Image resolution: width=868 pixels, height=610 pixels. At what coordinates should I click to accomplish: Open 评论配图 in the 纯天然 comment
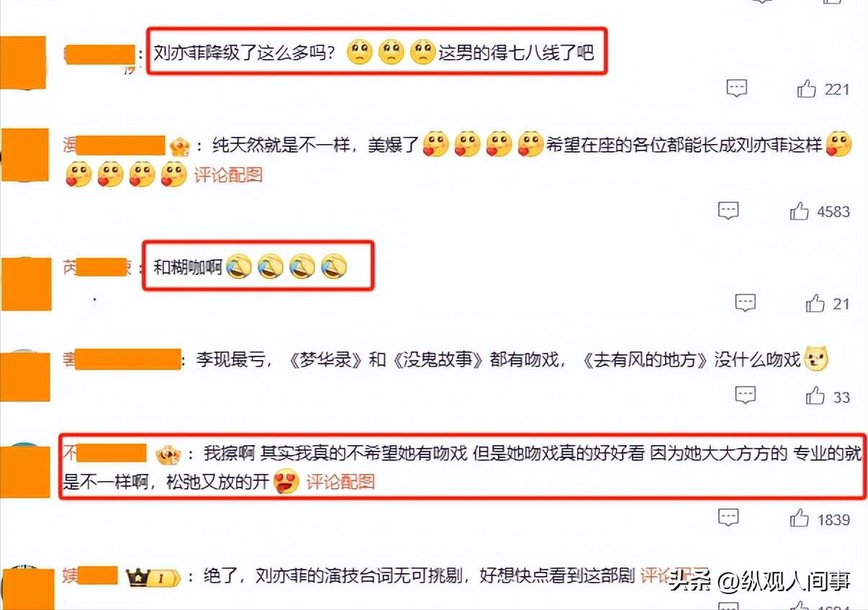coord(229,174)
